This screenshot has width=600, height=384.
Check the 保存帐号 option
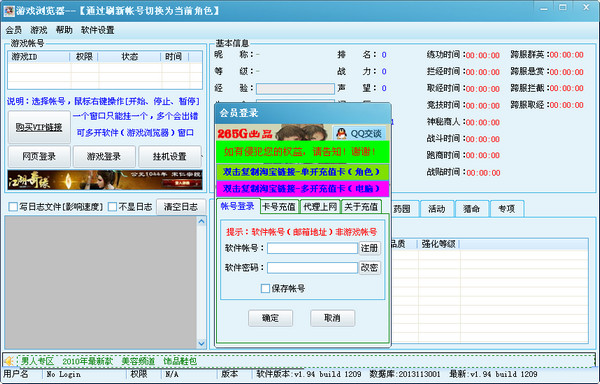265,288
